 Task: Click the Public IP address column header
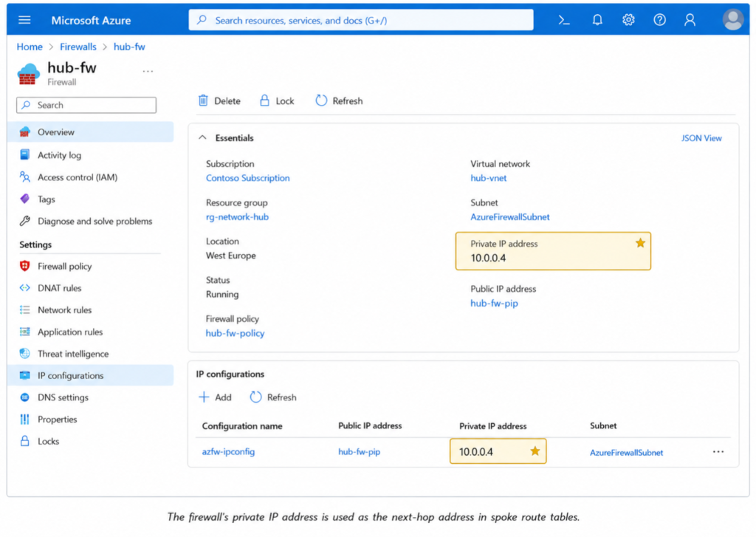(x=370, y=425)
